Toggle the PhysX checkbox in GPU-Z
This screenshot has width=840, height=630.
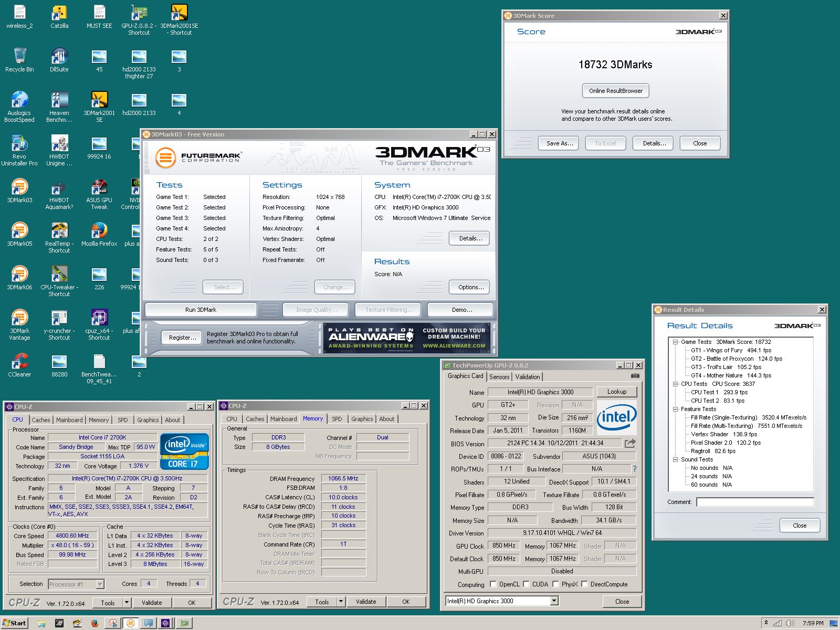[x=555, y=584]
